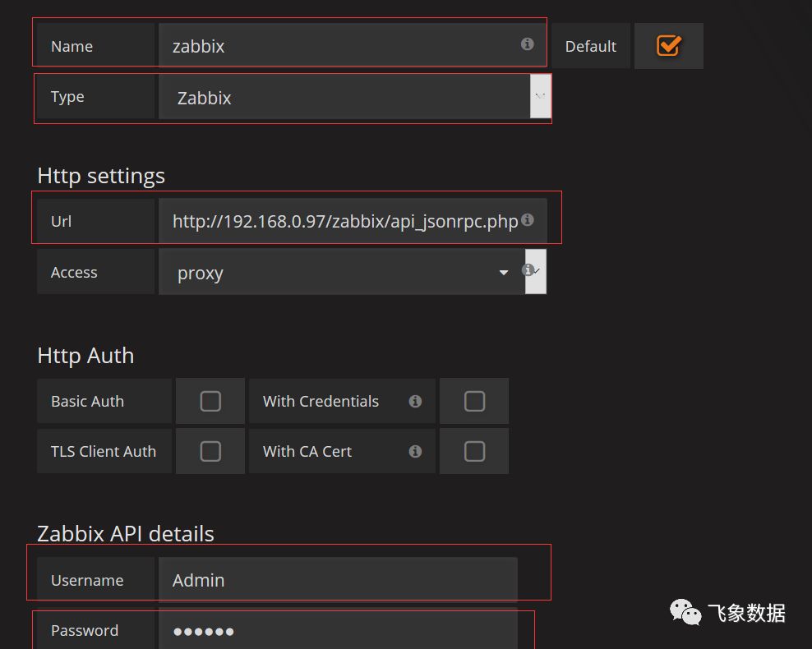Open the Type dropdown showing Zabbix
Image resolution: width=812 pixels, height=649 pixels.
(355, 97)
